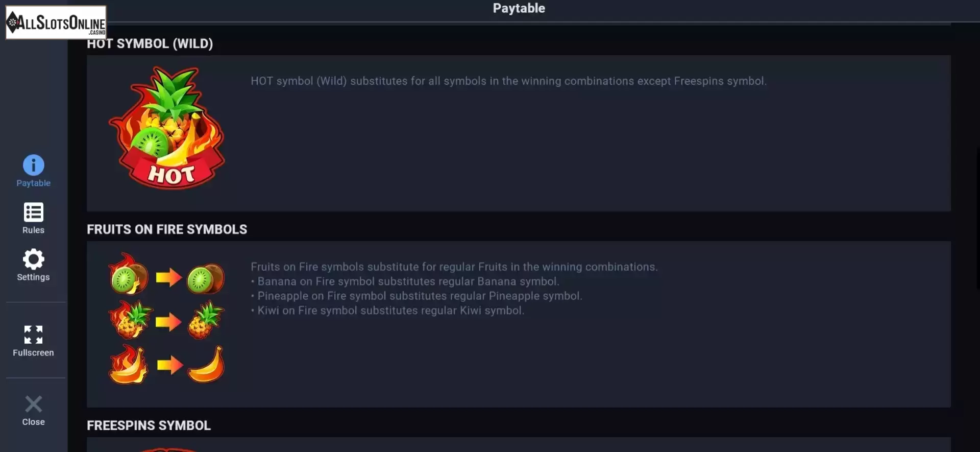
Task: Click the Paytable title at top
Action: pyautogui.click(x=519, y=8)
